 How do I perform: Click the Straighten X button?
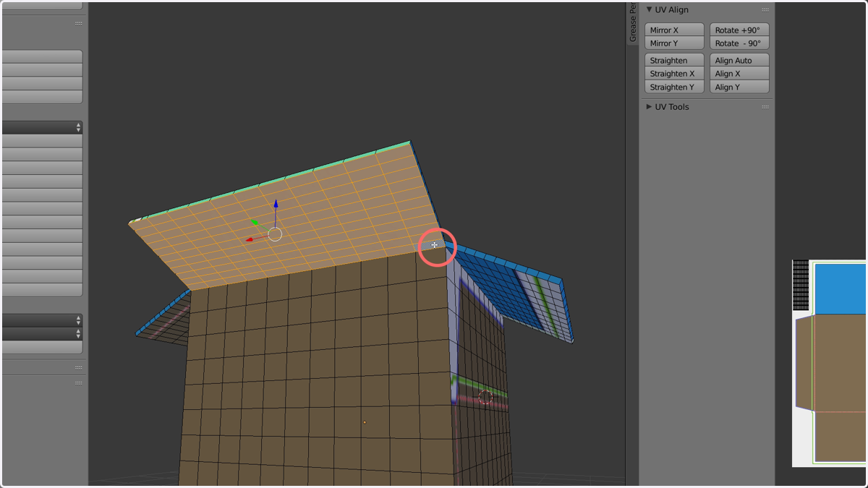[674, 74]
